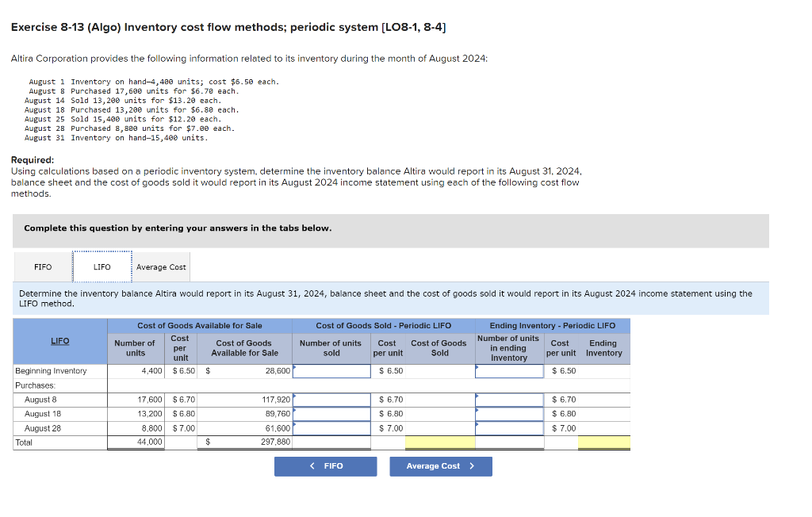Click ending inventory units field for Beginning Inventory

tap(509, 370)
